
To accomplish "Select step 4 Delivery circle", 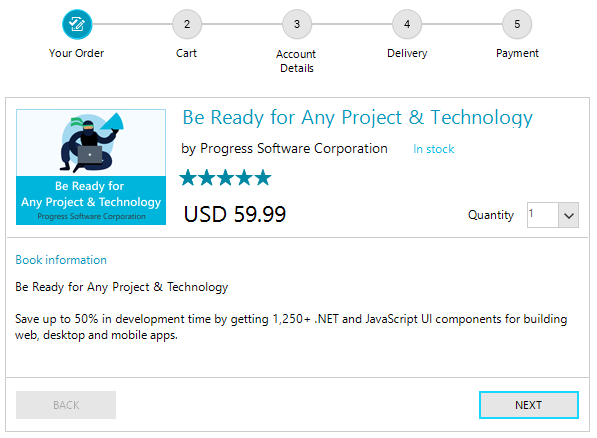I will click(407, 24).
